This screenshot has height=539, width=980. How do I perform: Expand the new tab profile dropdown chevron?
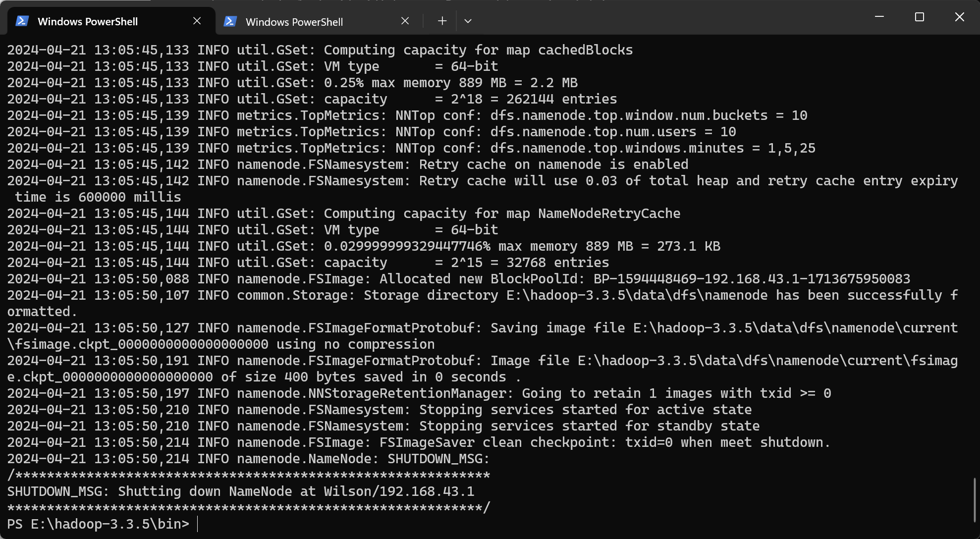[x=468, y=21]
